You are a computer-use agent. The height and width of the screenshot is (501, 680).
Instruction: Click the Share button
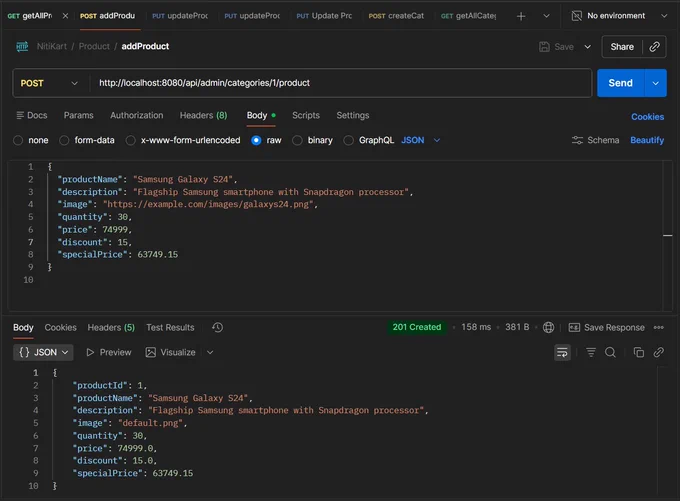pyautogui.click(x=622, y=46)
